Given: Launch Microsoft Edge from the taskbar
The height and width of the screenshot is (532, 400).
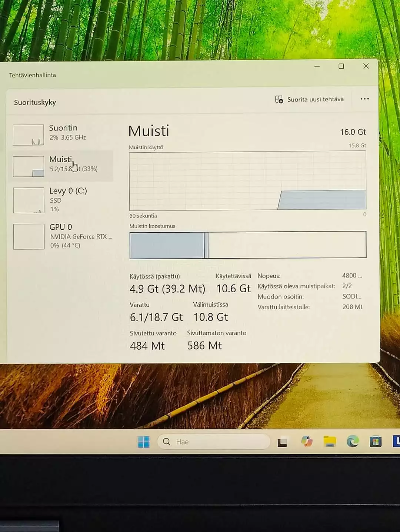Looking at the screenshot, I should [x=353, y=442].
